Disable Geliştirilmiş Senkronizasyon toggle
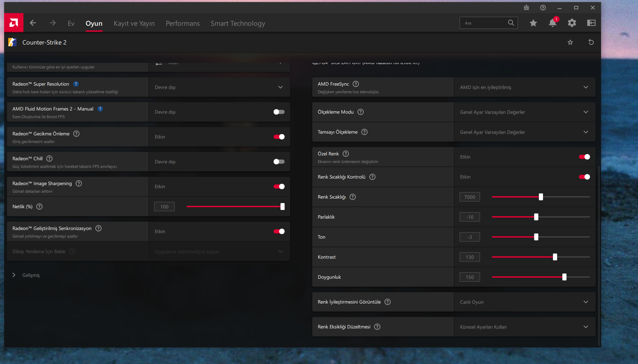 pos(279,231)
